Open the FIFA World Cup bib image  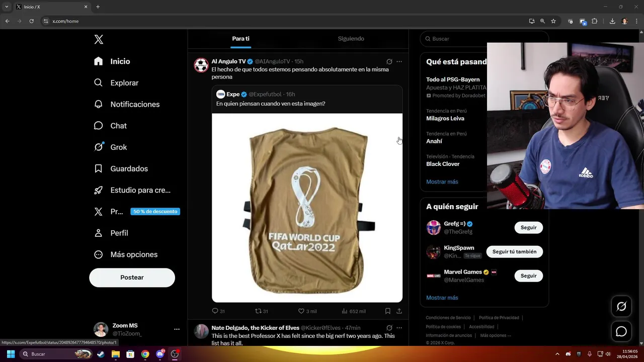pyautogui.click(x=307, y=208)
